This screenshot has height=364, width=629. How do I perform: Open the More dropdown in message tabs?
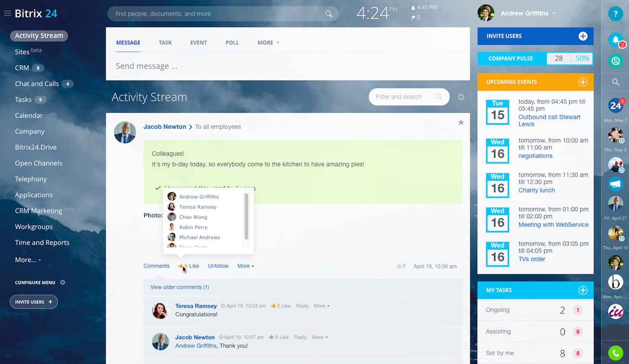pos(268,43)
